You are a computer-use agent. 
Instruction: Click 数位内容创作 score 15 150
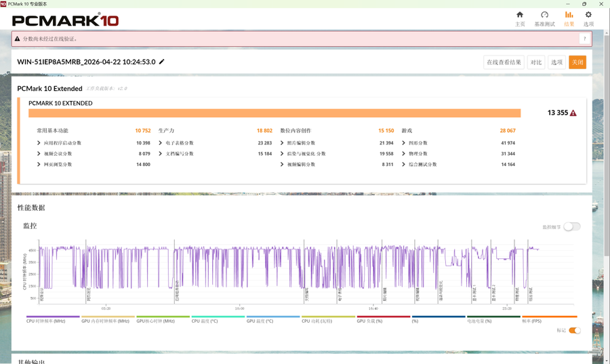click(x=386, y=131)
